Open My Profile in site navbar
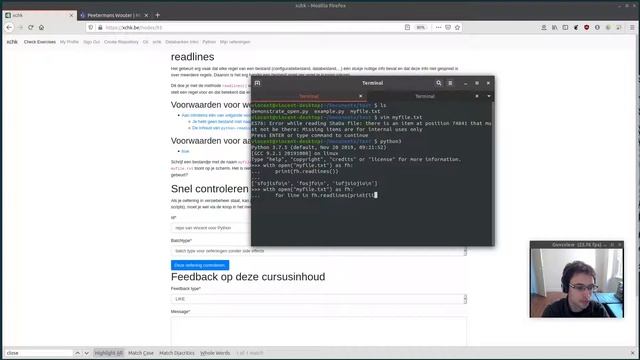Viewport: 640px width, 360px height. pyautogui.click(x=69, y=42)
